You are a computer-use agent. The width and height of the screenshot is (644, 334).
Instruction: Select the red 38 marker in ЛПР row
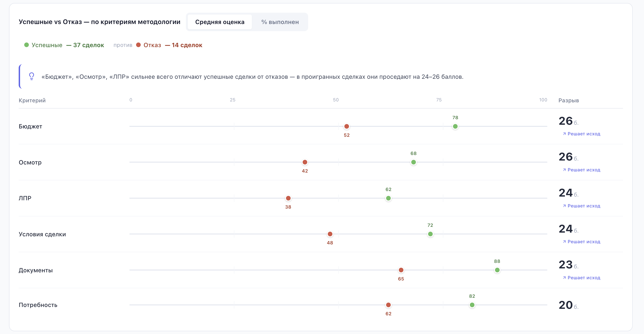[x=288, y=198]
